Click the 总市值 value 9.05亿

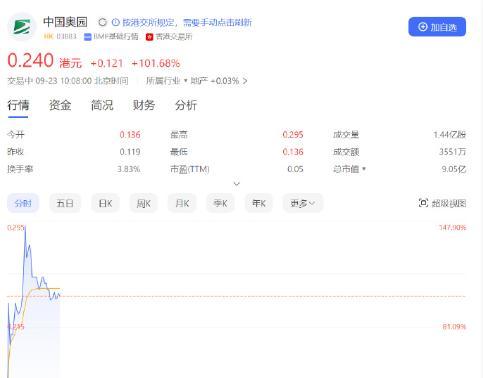[x=454, y=169]
